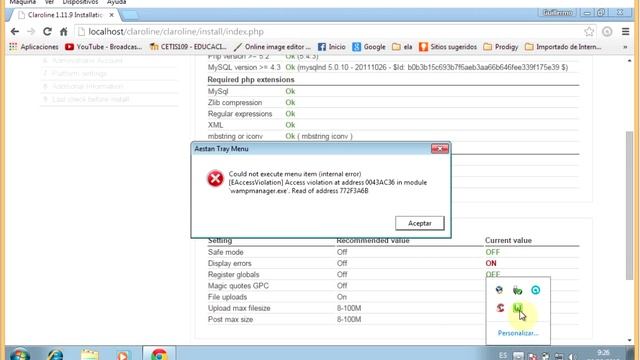The image size is (640, 360).
Task: Open the Prodigy bookmarks folder
Action: (501, 47)
